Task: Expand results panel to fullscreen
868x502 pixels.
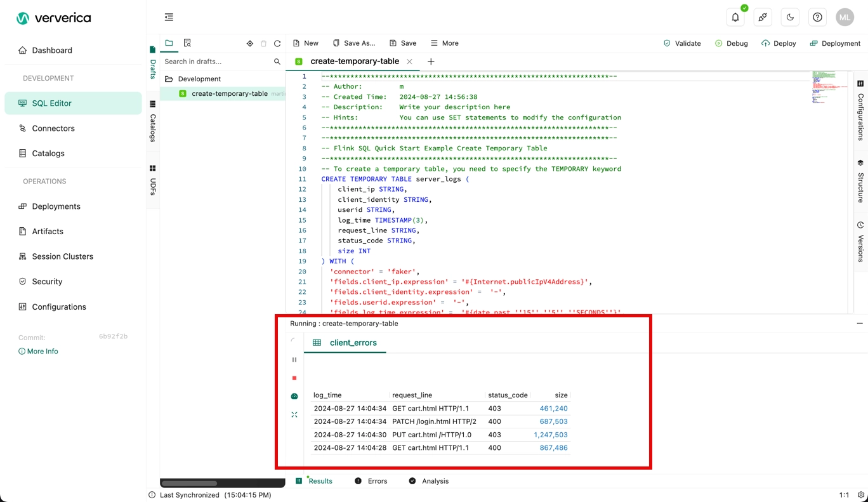Action: click(294, 414)
